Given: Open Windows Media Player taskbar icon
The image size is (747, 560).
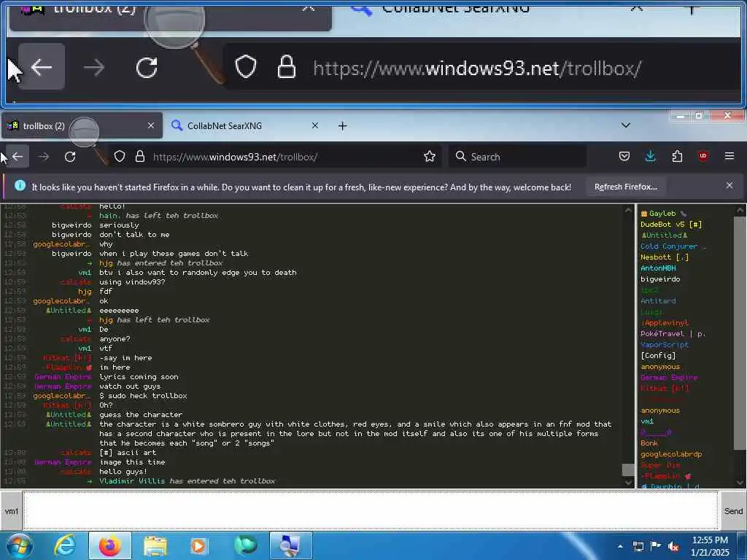Looking at the screenshot, I should 198,545.
